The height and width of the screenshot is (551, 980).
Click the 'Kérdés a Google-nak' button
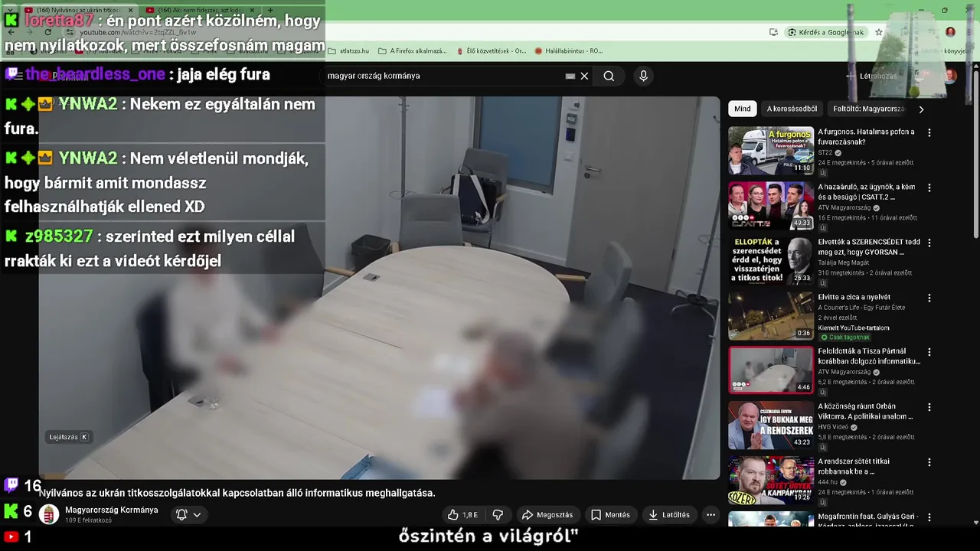[x=827, y=32]
